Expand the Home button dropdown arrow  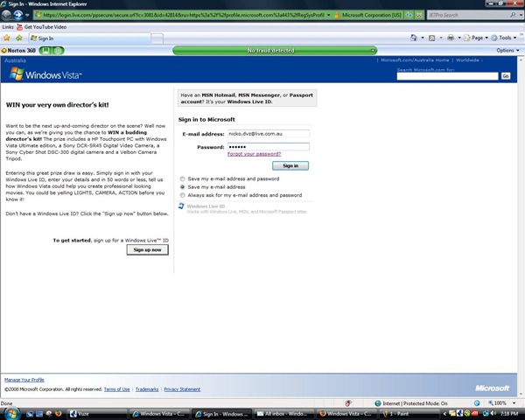coord(423,38)
